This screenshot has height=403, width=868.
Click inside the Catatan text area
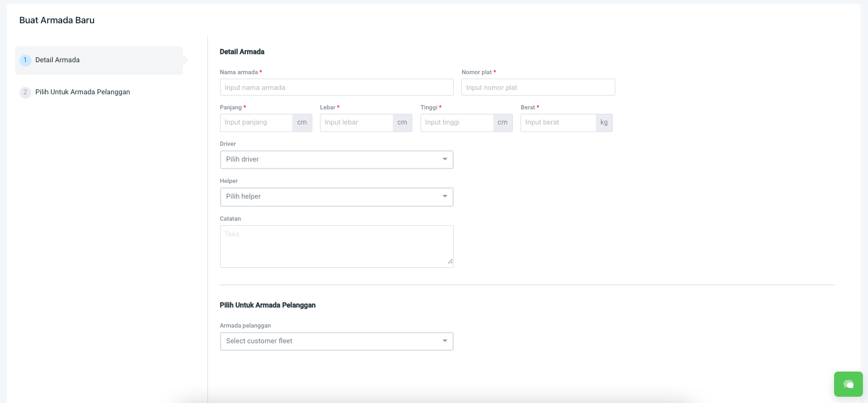click(336, 246)
